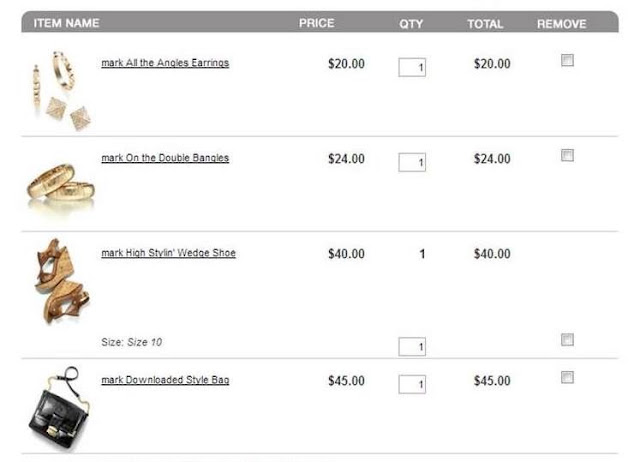This screenshot has height=462, width=640.
Task: Open mark All the Angles Earrings link
Action: pos(165,63)
